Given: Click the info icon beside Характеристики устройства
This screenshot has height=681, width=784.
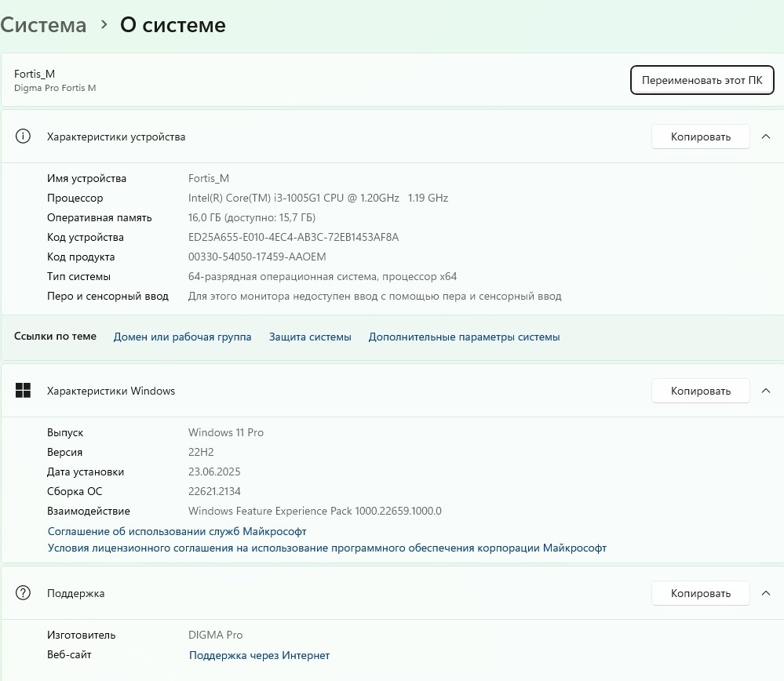Looking at the screenshot, I should point(23,137).
